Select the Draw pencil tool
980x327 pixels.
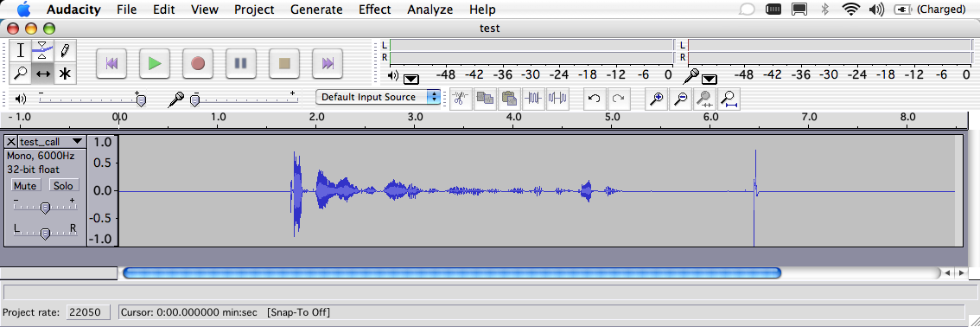[64, 49]
